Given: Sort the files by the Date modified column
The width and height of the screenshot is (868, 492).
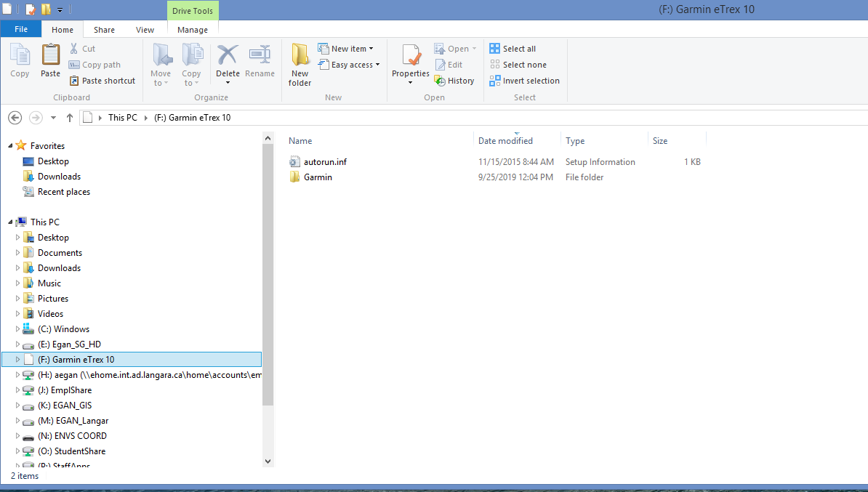Looking at the screenshot, I should [x=505, y=141].
